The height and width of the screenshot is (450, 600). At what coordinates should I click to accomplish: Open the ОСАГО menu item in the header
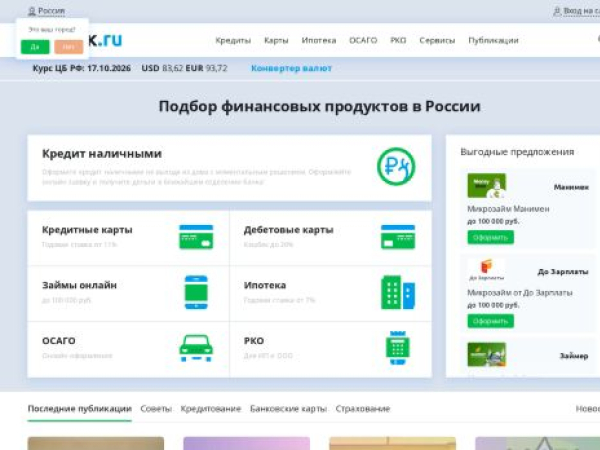point(363,40)
